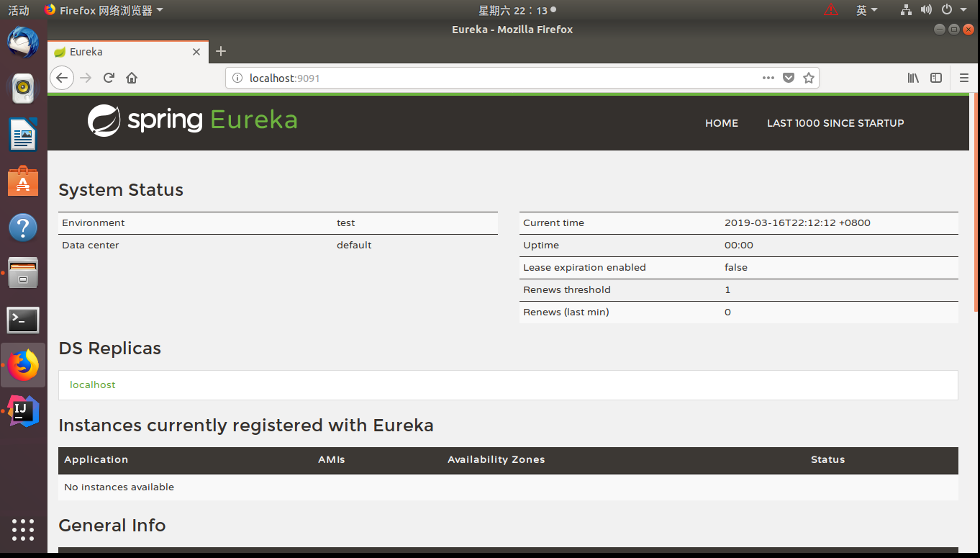980x558 pixels.
Task: Launch IntelliJ IDEA from the dock
Action: click(23, 411)
